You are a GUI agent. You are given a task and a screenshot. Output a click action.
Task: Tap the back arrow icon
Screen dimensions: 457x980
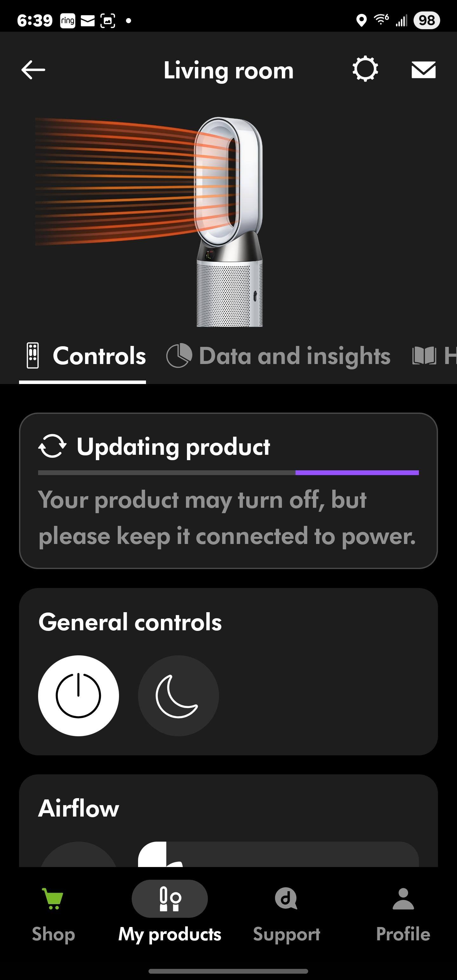33,70
